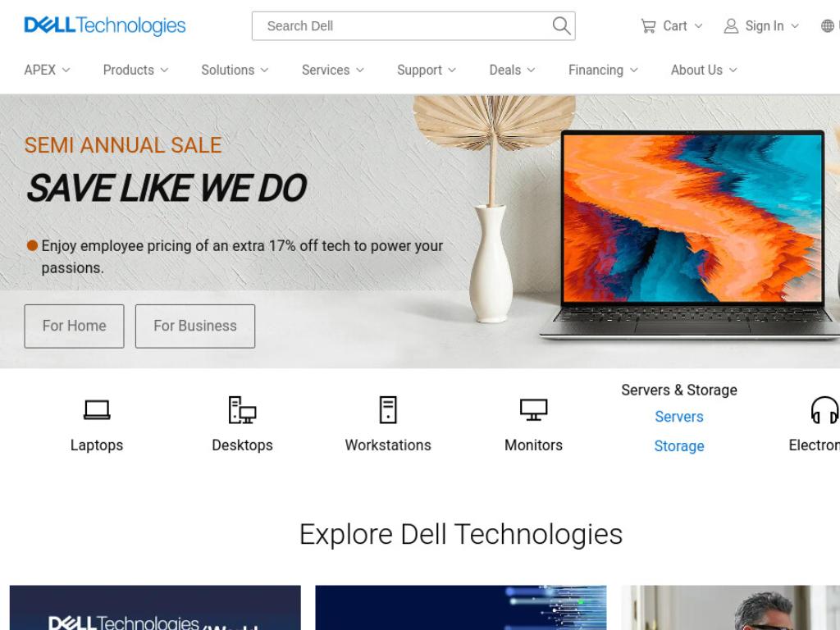Image resolution: width=840 pixels, height=630 pixels.
Task: Click the shopping cart icon
Action: tap(648, 26)
